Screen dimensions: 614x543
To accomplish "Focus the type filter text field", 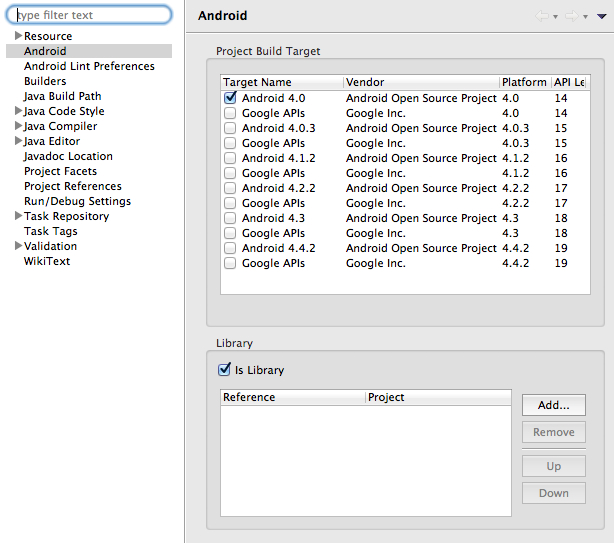I will (89, 15).
